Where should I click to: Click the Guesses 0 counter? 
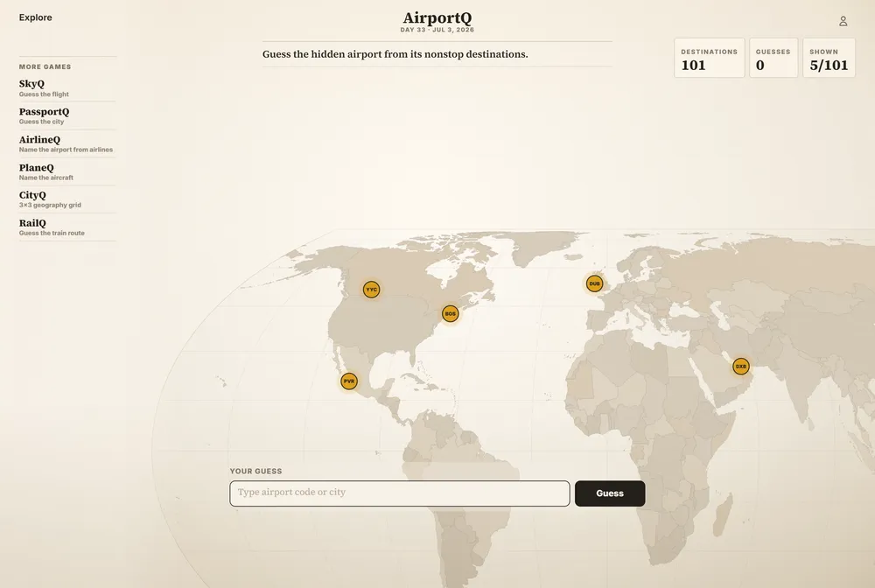773,58
